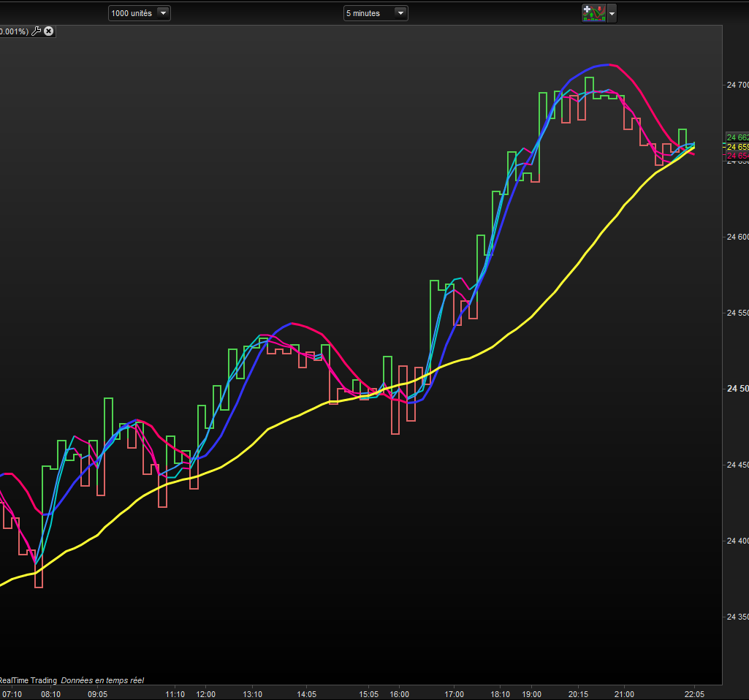Open the 5 minutes timeframe dropdown
The height and width of the screenshot is (700, 749).
point(376,13)
